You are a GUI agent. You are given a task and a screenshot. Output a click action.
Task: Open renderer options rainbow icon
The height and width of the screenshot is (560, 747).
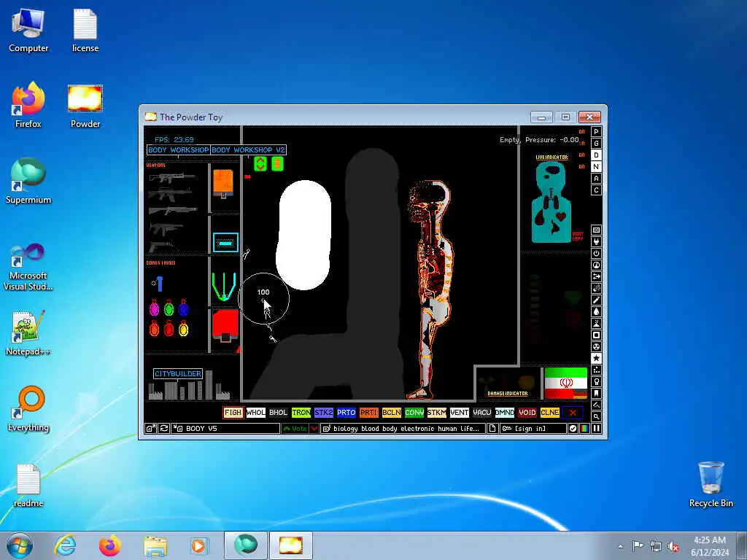584,429
